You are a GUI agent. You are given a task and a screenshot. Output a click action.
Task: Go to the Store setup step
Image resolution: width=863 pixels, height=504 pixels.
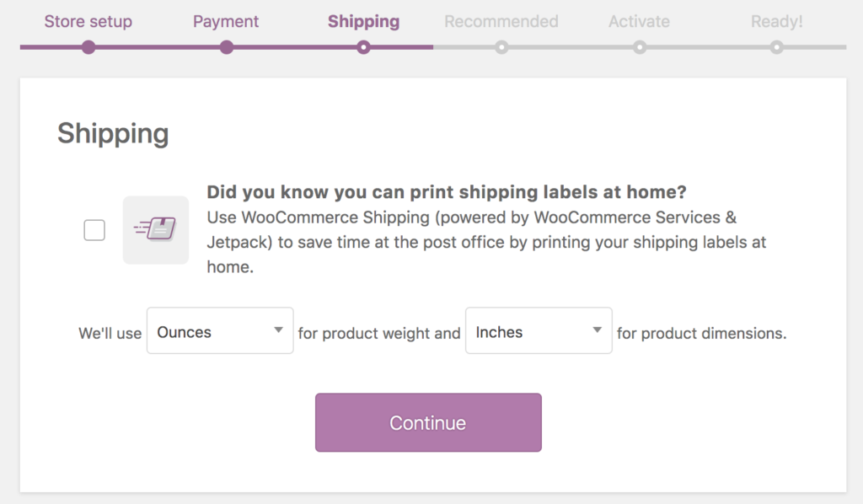click(88, 21)
